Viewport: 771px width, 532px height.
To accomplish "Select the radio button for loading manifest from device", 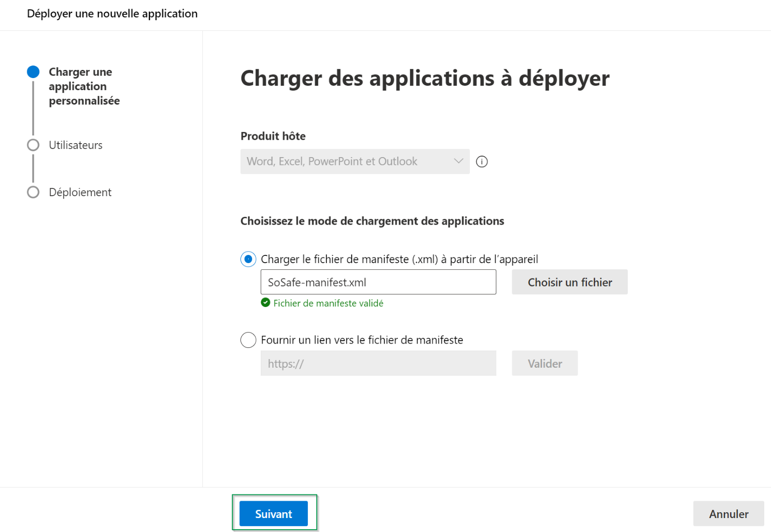I will click(x=248, y=259).
